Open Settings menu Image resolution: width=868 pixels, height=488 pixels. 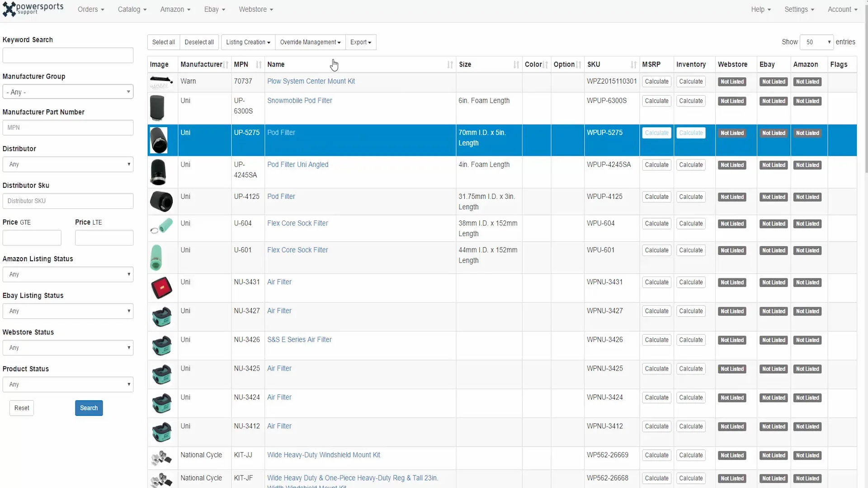coord(799,9)
